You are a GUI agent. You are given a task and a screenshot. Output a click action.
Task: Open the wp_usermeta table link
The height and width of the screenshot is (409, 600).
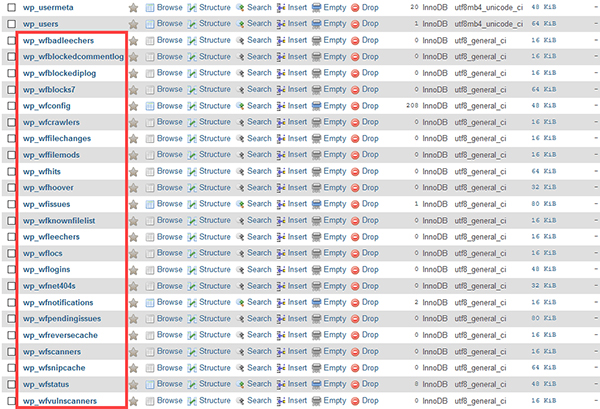click(x=50, y=7)
